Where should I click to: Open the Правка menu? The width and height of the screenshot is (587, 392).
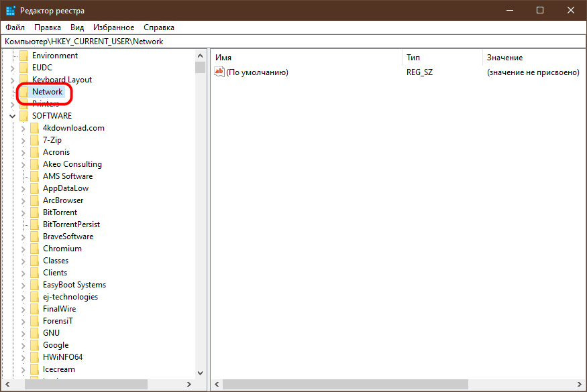pyautogui.click(x=48, y=27)
